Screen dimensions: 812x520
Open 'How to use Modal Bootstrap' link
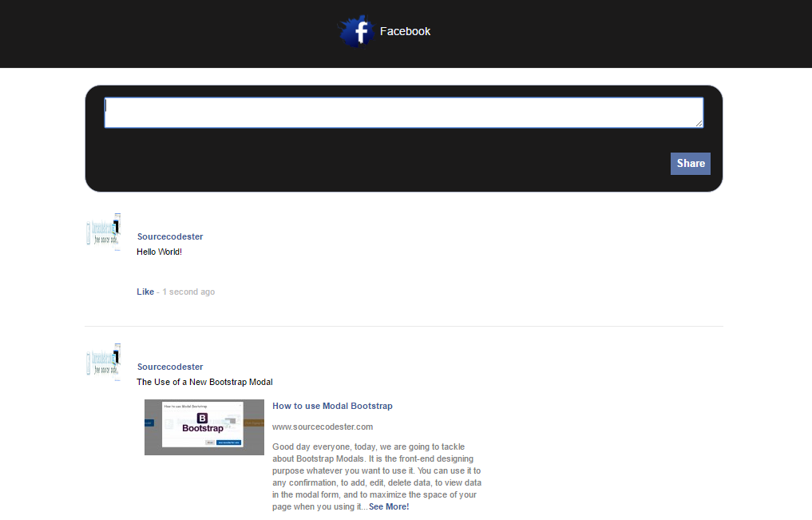(332, 406)
